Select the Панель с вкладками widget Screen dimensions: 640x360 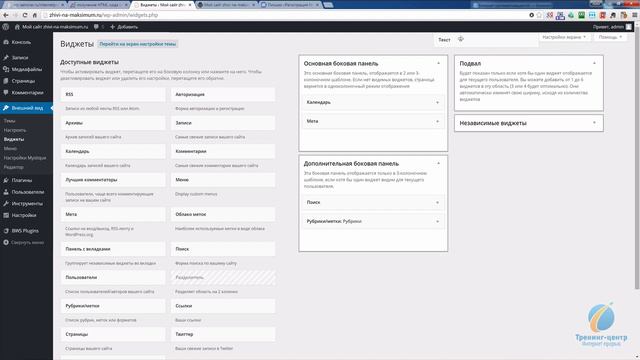(x=113, y=249)
